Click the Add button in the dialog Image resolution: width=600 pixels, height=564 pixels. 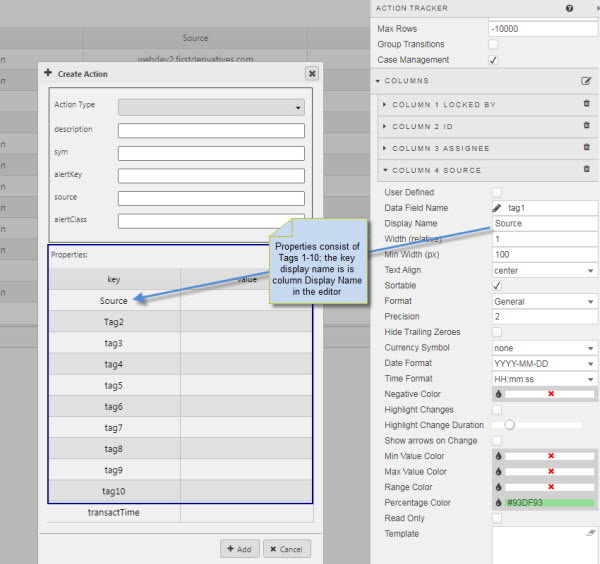(x=240, y=549)
